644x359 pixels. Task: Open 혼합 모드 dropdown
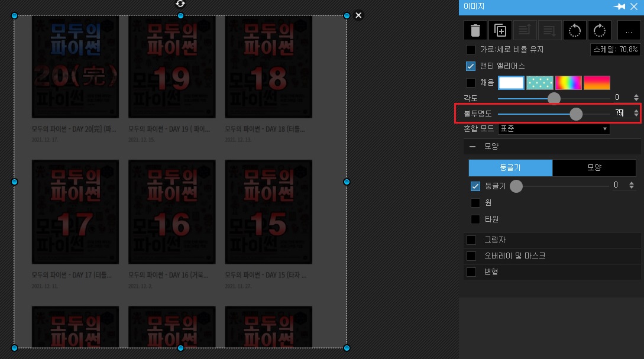(x=554, y=129)
